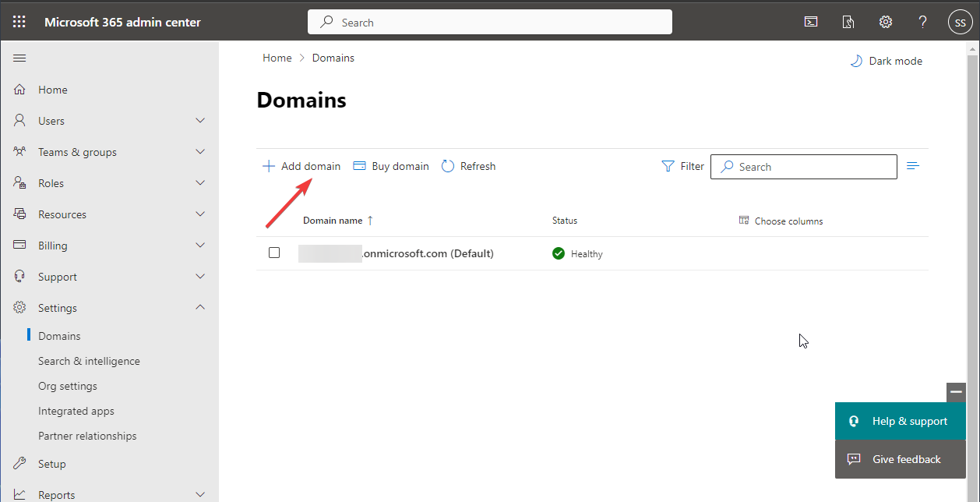The width and height of the screenshot is (980, 502).
Task: Open the document download icon in header
Action: (848, 22)
